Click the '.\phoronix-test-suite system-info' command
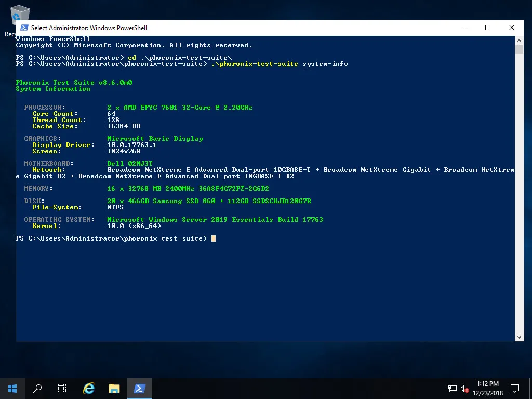This screenshot has width=532, height=399. coord(280,64)
